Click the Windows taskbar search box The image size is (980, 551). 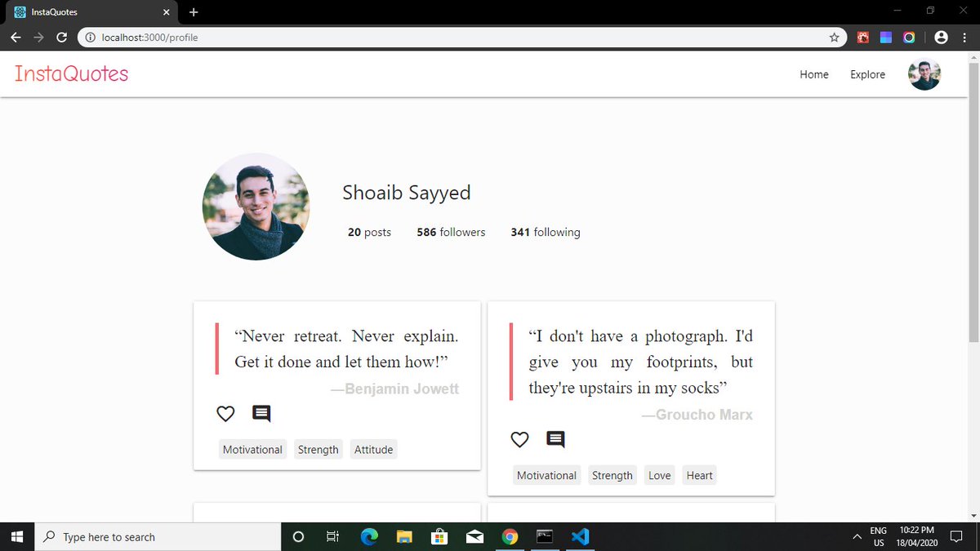(159, 537)
